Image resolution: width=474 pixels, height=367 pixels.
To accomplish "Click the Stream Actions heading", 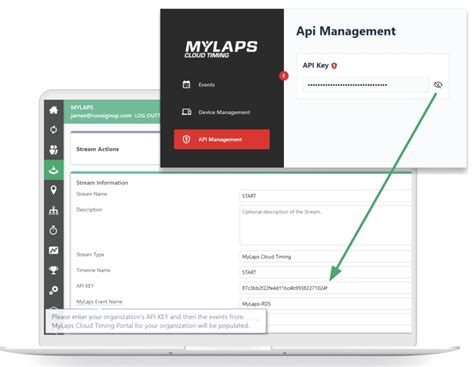I will coord(97,149).
